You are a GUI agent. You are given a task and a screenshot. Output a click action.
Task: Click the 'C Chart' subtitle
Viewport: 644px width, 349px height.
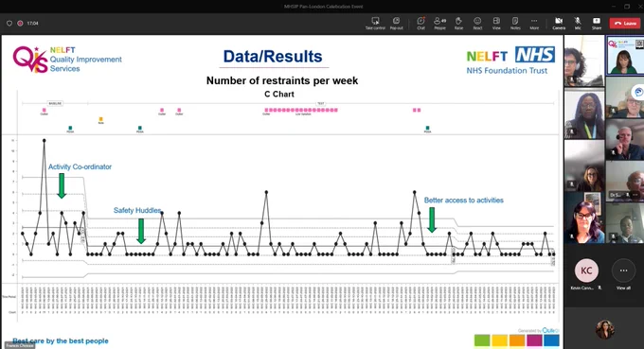pyautogui.click(x=279, y=95)
